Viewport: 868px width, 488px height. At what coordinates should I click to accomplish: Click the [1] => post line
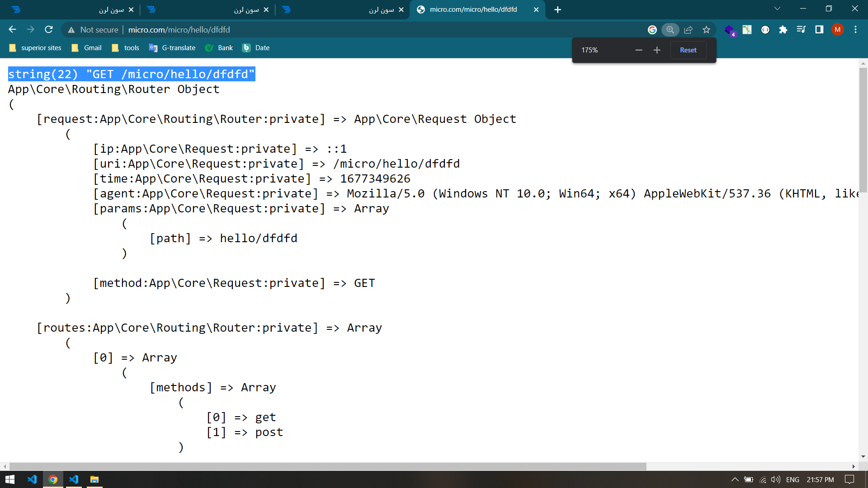coord(245,432)
